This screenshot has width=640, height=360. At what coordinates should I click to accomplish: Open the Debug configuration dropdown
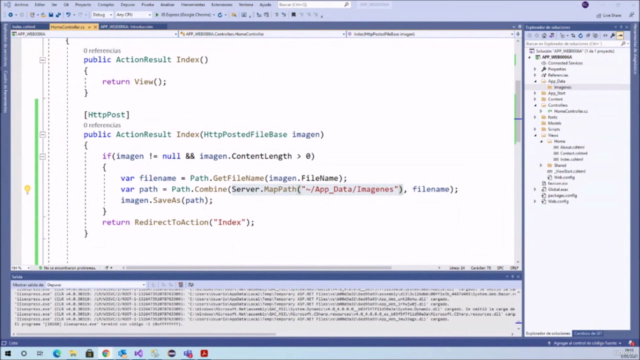(x=102, y=15)
